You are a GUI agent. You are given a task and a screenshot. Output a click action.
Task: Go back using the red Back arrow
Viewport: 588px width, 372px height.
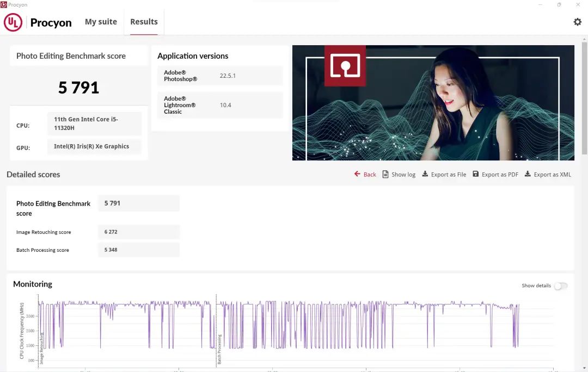[365, 174]
